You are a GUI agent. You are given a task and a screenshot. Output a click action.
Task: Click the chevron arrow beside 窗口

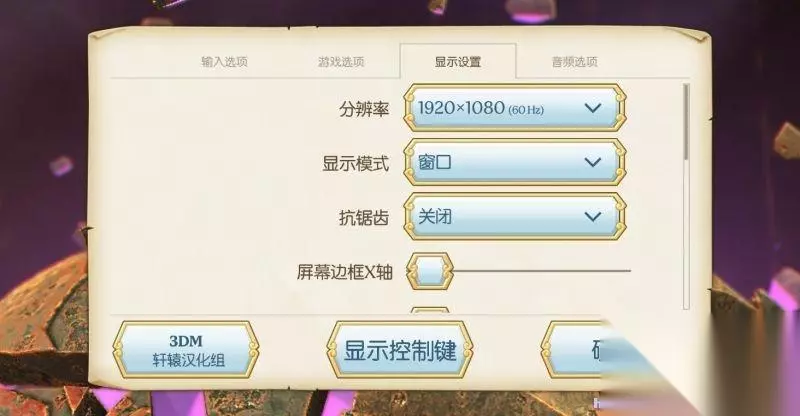(592, 162)
